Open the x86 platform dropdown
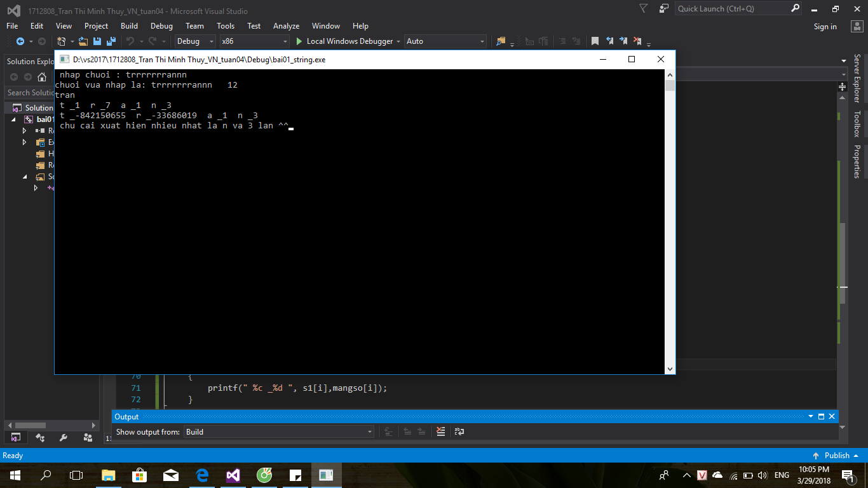This screenshot has height=488, width=868. click(x=253, y=41)
